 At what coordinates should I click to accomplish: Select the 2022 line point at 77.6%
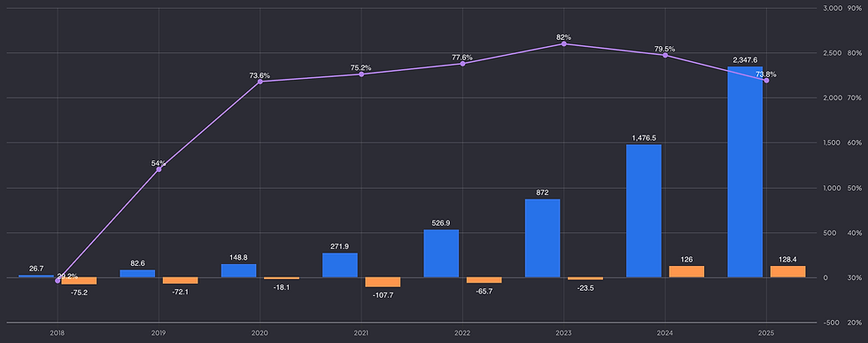(462, 64)
